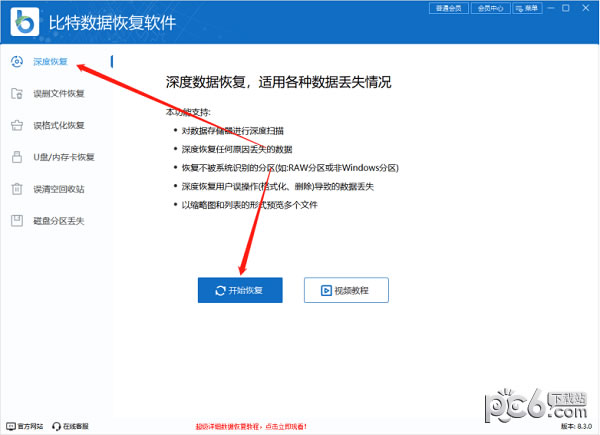The image size is (600, 435).
Task: Open the 视频教程 video tutorial button
Action: click(346, 290)
